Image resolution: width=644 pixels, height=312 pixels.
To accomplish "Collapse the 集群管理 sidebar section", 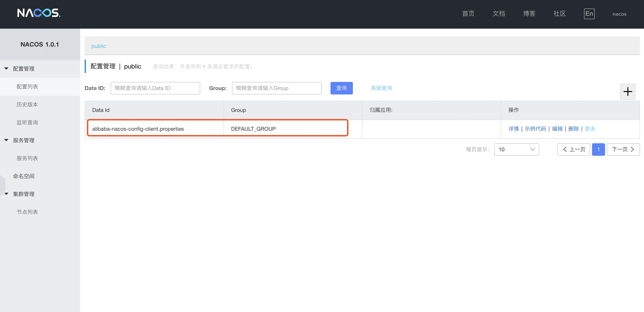I will (6, 194).
